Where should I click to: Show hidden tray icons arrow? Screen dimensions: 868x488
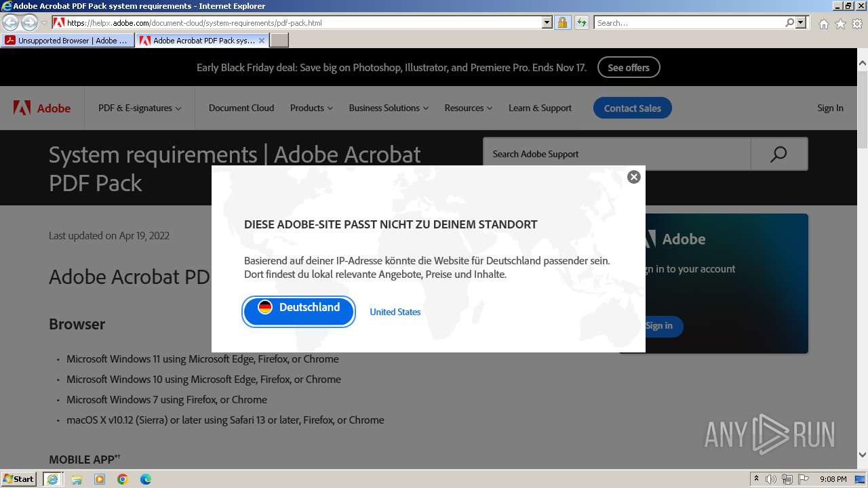(756, 479)
